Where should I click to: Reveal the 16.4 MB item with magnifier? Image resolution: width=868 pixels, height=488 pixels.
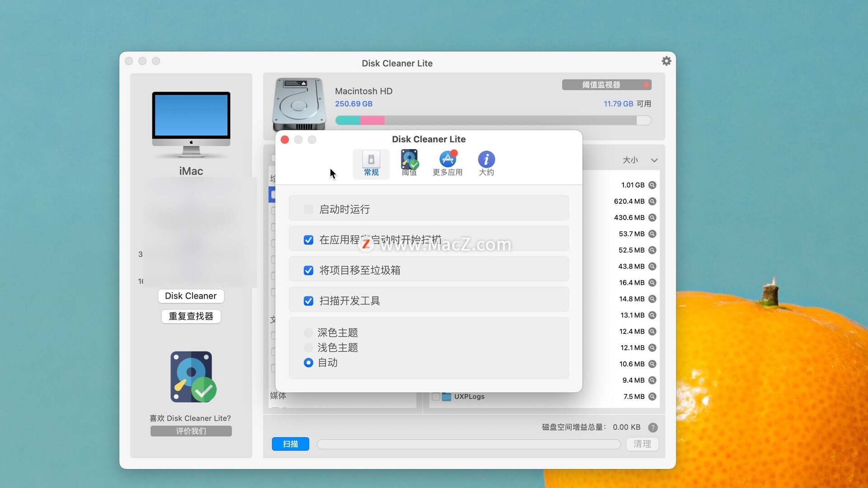(652, 282)
